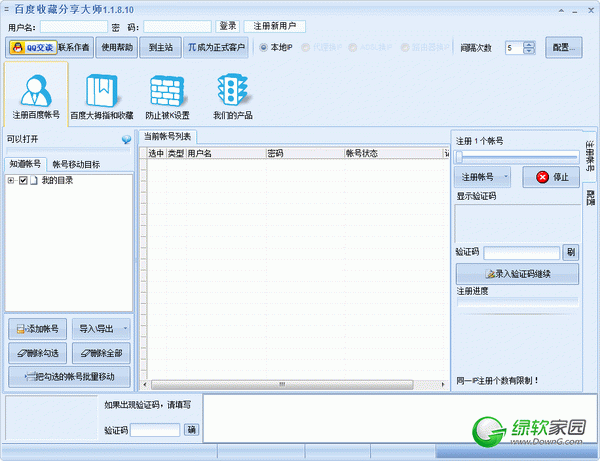Expand the 我的目录 tree node
600x461 pixels.
click(11, 181)
